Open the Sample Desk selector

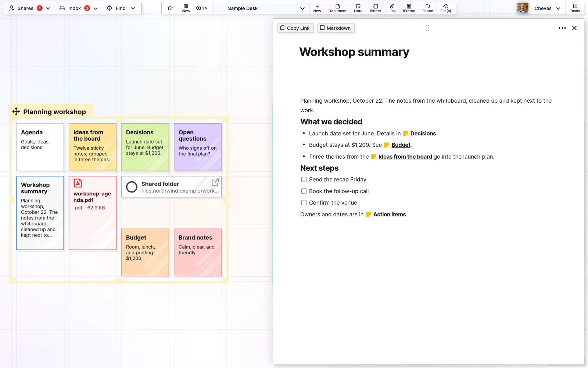[x=261, y=8]
